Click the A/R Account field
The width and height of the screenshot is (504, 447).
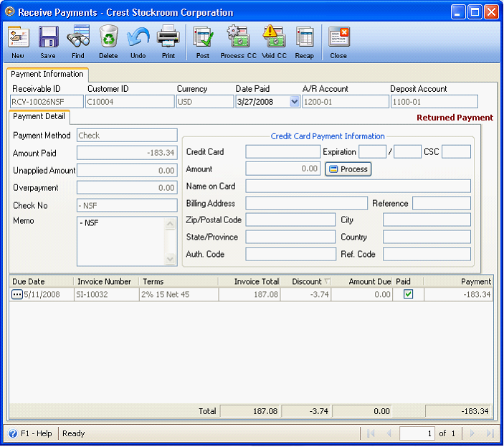tap(346, 102)
